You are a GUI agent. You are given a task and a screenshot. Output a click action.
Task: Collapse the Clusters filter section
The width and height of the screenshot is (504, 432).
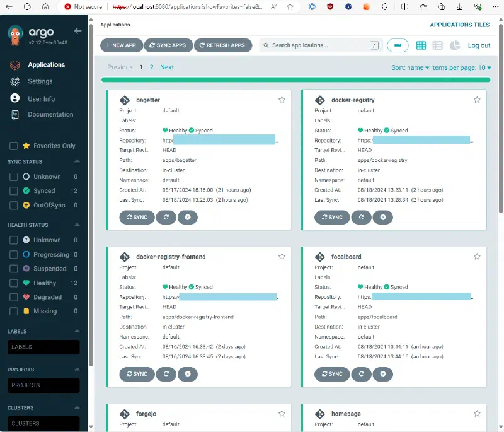coord(77,407)
